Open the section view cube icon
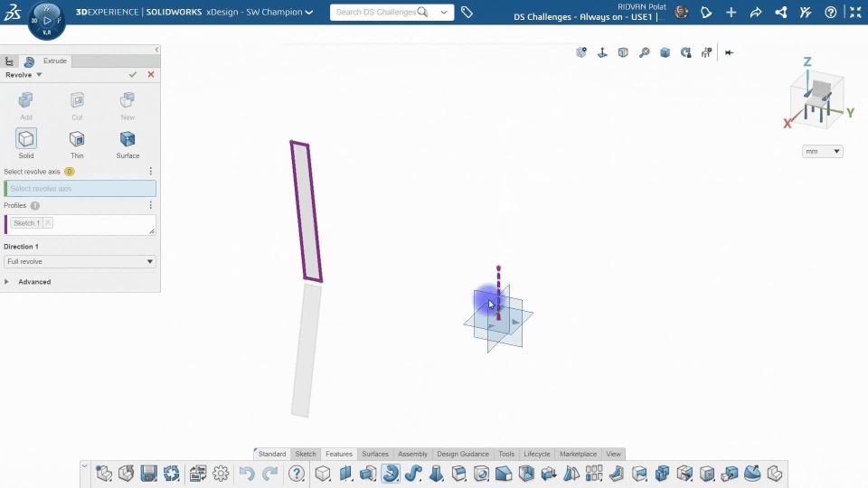The height and width of the screenshot is (488, 868). pos(623,52)
